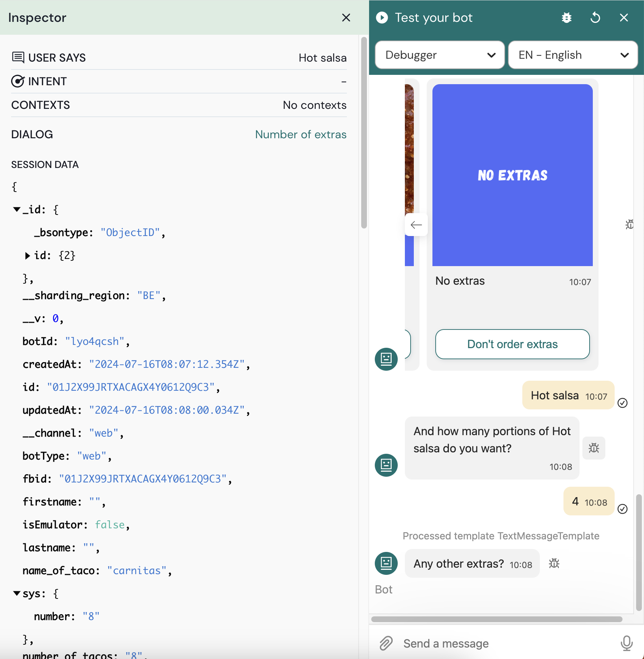
Task: Click the play icon beside Test your bot
Action: 382,18
